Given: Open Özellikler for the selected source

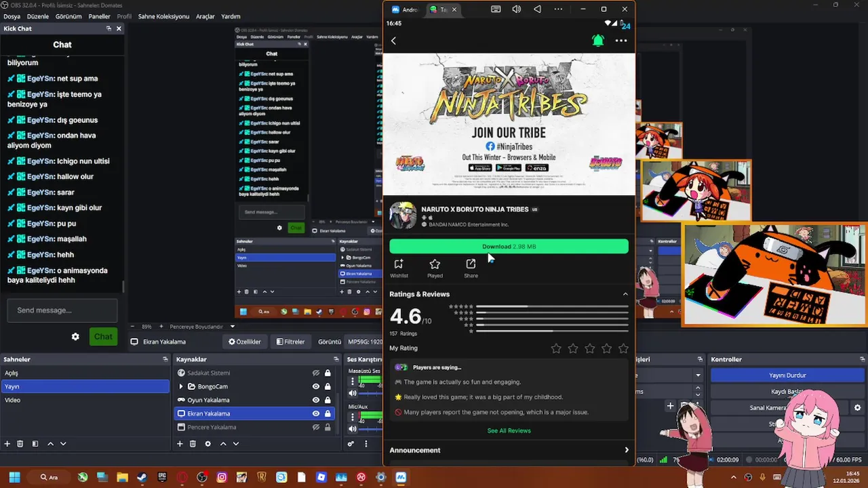Looking at the screenshot, I should pos(245,342).
